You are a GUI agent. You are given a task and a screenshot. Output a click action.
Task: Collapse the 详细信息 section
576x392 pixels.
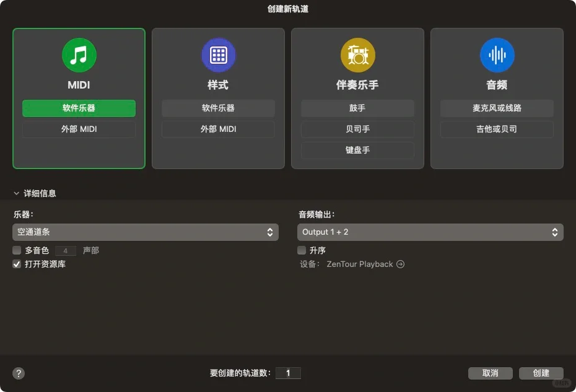tap(16, 193)
